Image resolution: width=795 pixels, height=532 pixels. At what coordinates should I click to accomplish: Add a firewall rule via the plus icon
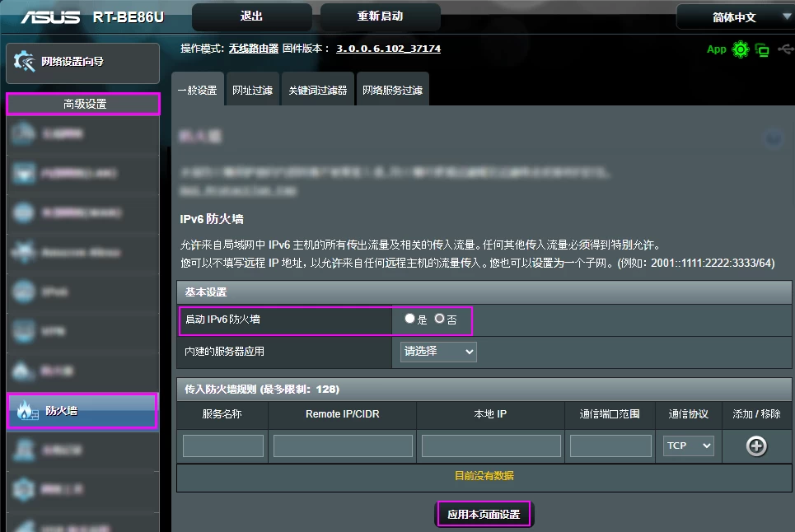pos(756,446)
